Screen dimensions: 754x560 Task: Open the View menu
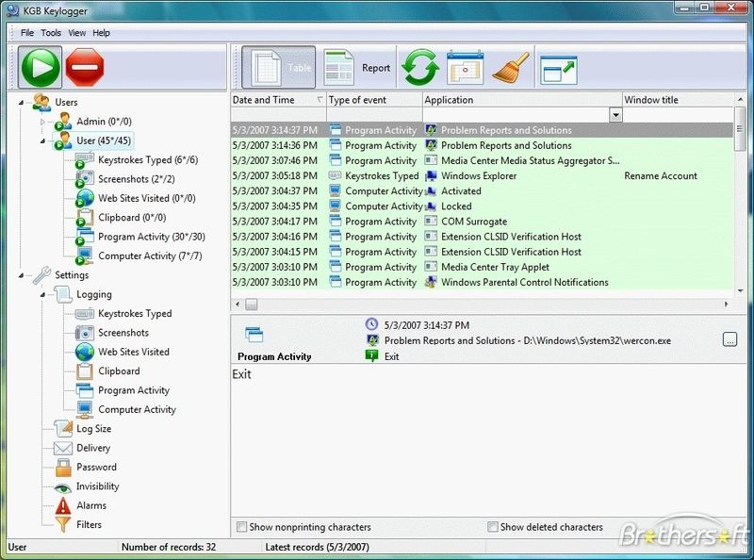point(77,33)
